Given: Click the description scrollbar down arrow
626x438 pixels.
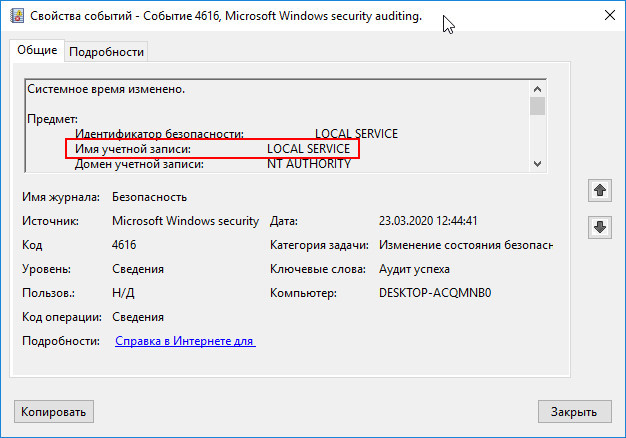Looking at the screenshot, I should pos(537,164).
